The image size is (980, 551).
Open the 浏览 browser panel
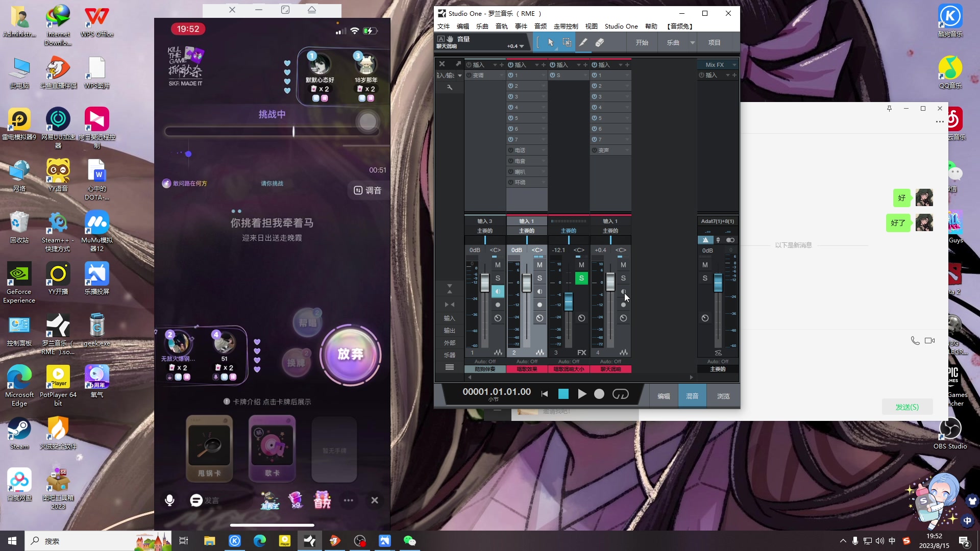723,396
